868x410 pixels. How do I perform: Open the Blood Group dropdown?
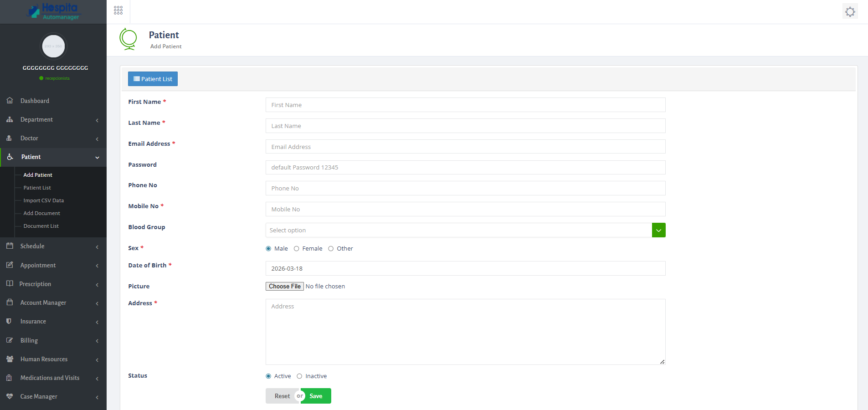point(658,230)
